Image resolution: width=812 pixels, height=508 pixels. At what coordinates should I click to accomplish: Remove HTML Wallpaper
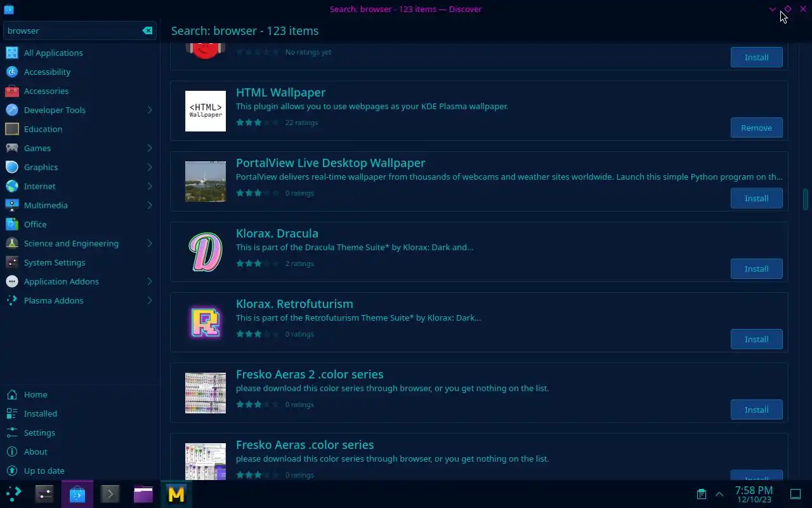tap(756, 128)
